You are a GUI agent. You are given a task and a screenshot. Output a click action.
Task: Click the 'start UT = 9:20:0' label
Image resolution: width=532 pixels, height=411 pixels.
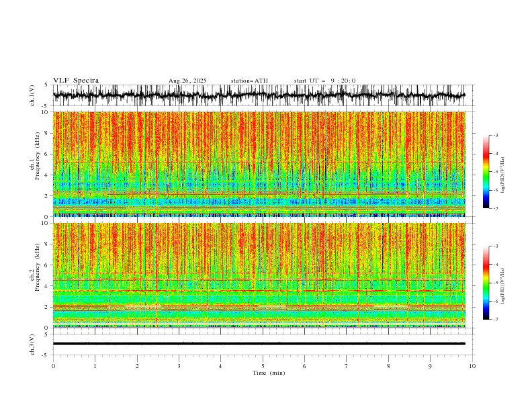(x=324, y=81)
